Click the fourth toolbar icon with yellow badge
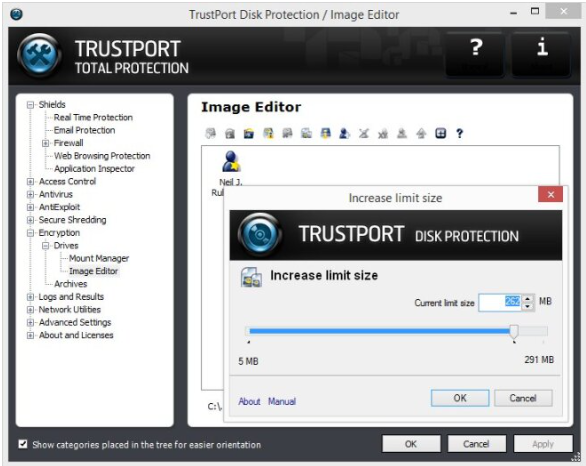 (x=268, y=133)
